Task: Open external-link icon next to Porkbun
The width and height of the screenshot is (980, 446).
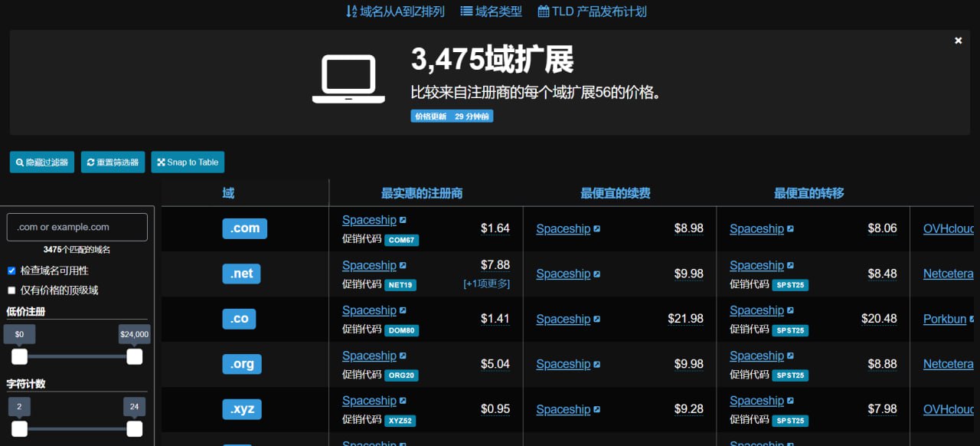Action: [x=972, y=320]
